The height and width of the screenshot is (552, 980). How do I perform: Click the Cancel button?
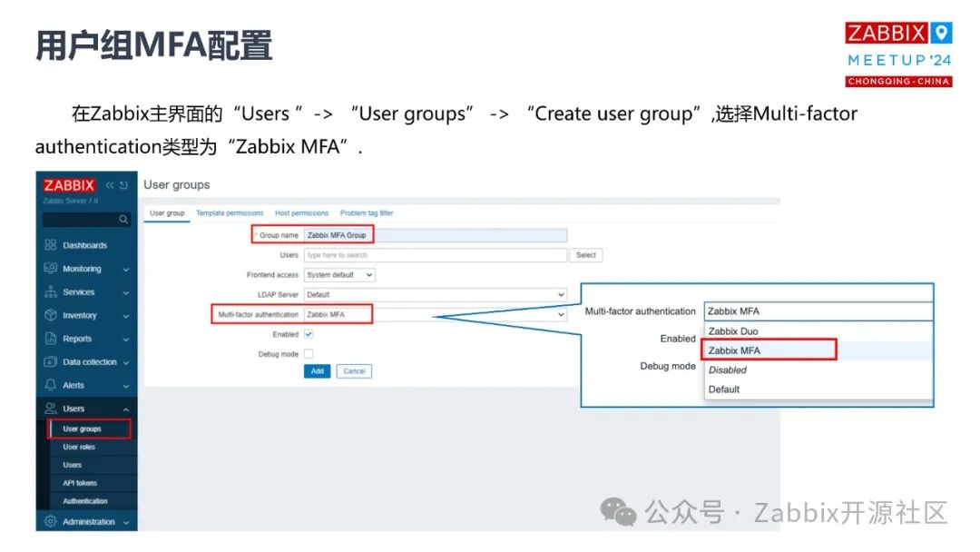[x=354, y=371]
